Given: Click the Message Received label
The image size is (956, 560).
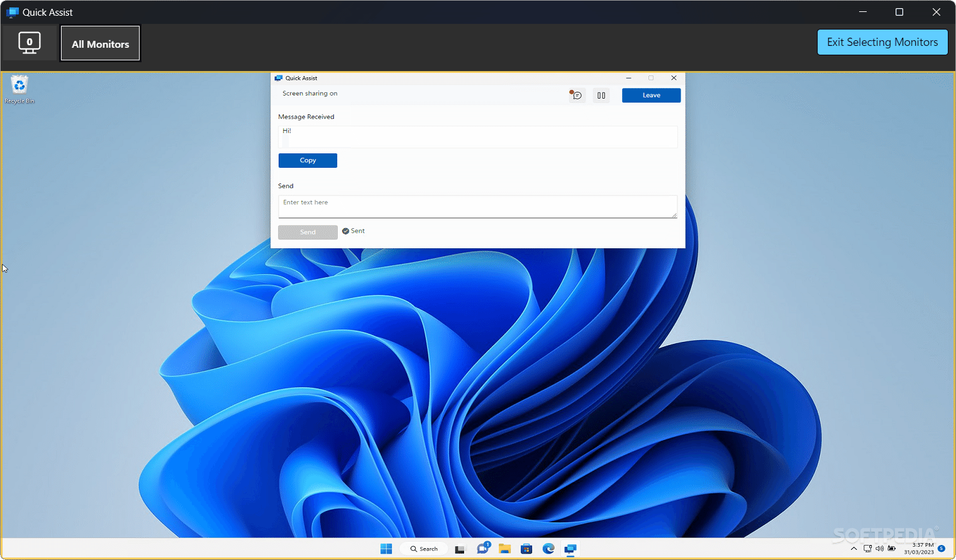Looking at the screenshot, I should (x=306, y=117).
